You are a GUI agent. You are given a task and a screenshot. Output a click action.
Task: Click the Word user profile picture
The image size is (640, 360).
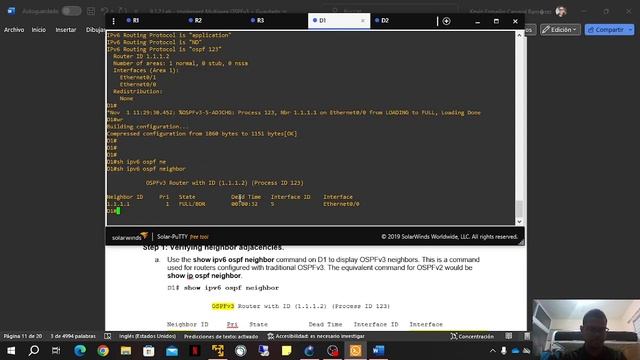click(x=561, y=11)
